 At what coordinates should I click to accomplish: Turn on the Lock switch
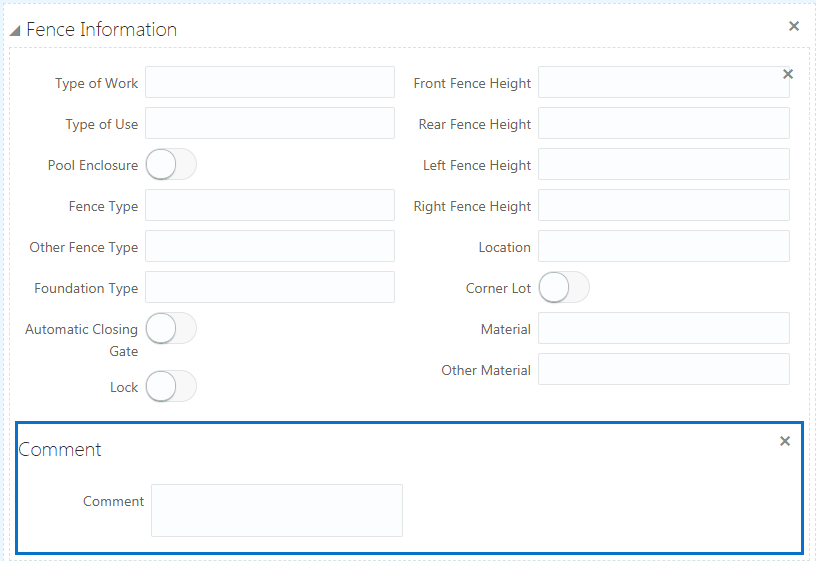pos(171,387)
